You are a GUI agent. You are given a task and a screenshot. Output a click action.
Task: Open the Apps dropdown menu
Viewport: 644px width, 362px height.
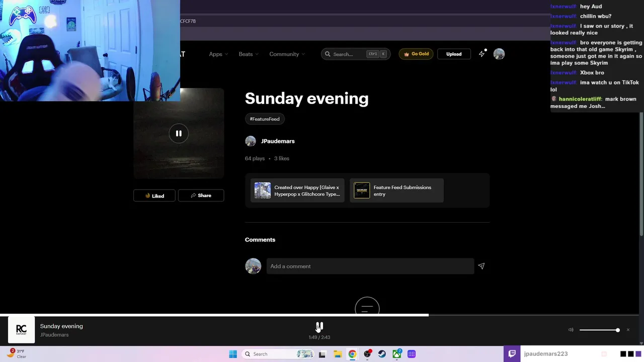point(218,54)
